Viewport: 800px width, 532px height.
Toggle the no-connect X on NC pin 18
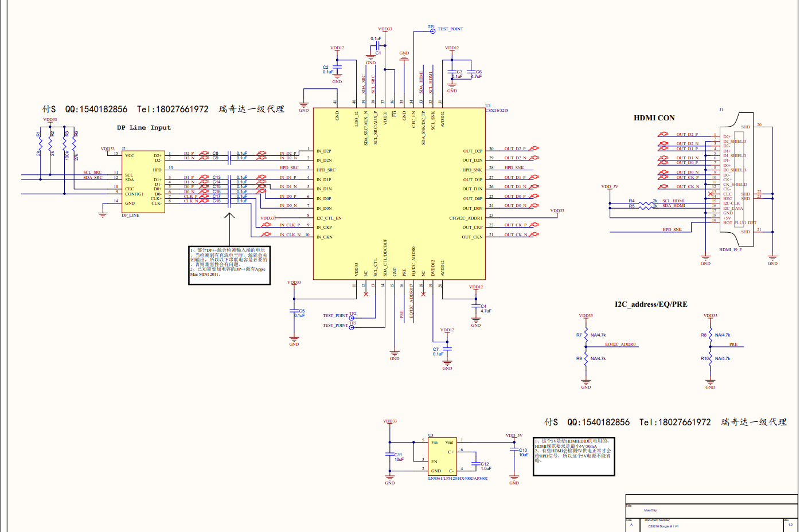click(423, 294)
